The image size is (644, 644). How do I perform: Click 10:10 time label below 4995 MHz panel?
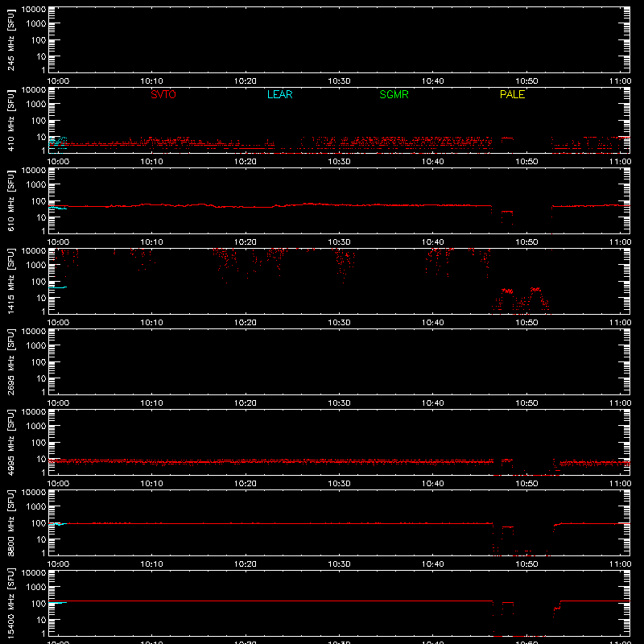pyautogui.click(x=151, y=484)
